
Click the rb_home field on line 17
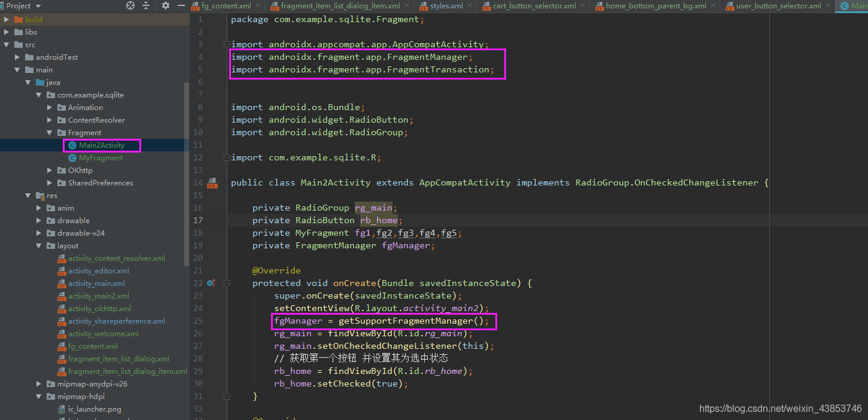[x=379, y=221]
